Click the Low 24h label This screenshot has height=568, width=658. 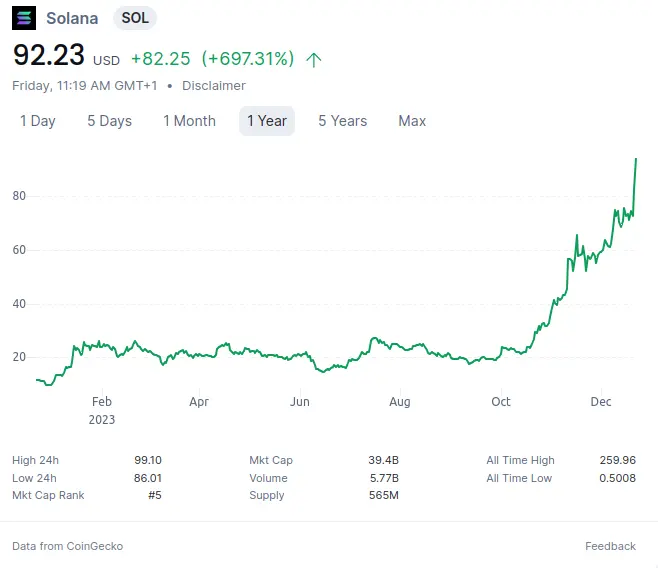point(34,478)
